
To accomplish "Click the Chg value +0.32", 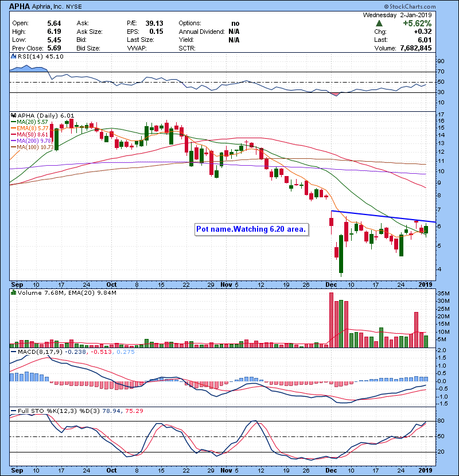I will click(x=422, y=32).
